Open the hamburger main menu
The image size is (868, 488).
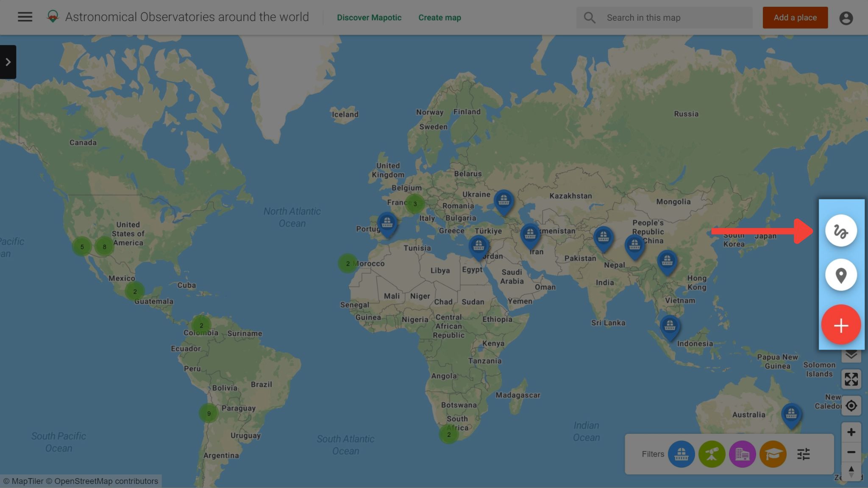pos(25,17)
